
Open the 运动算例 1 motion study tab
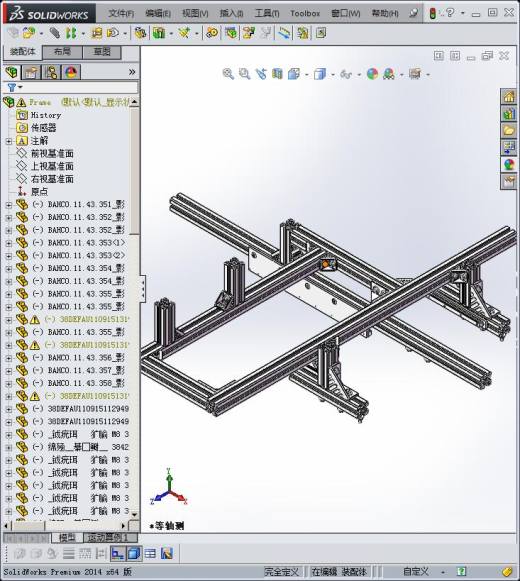coord(110,537)
